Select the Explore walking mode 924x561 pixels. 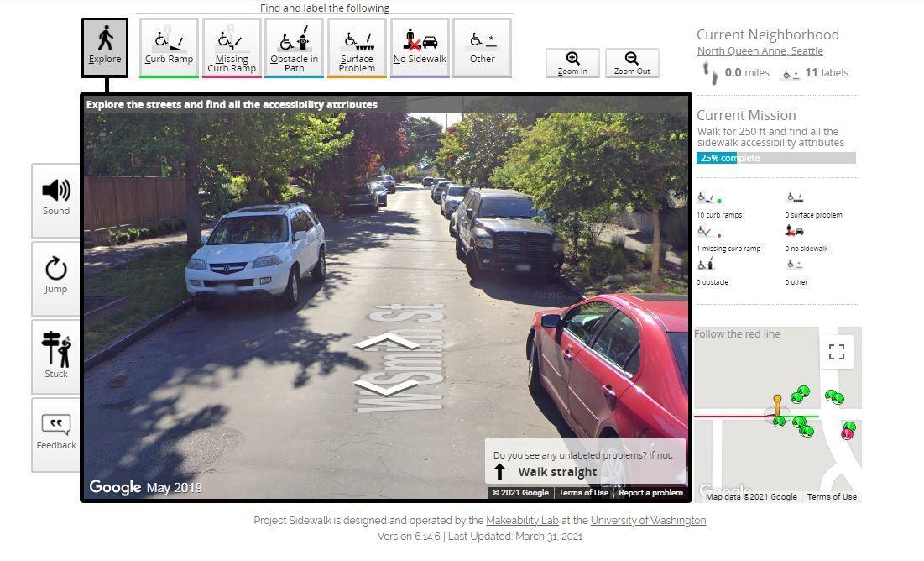(x=105, y=48)
